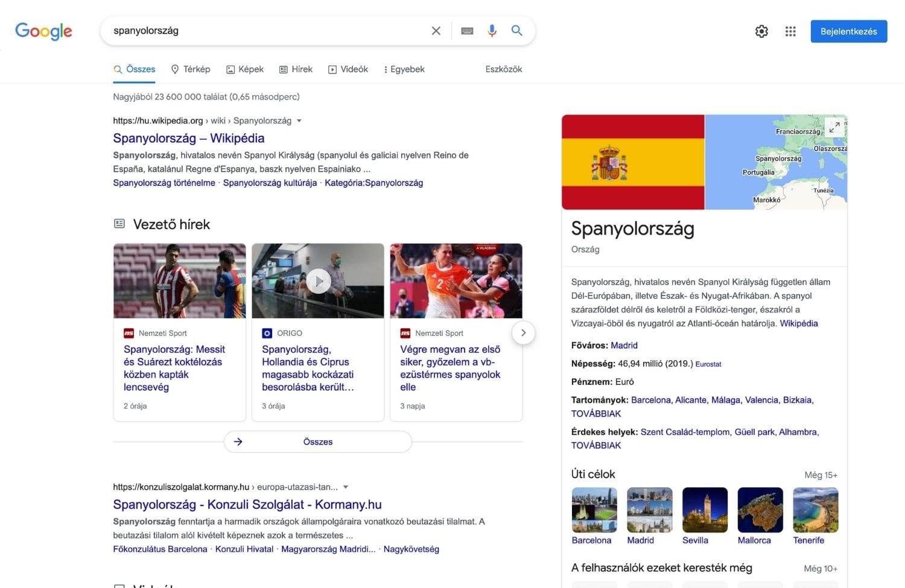Open the Sevilla destination thumbnail
The width and height of the screenshot is (905, 588).
pyautogui.click(x=705, y=510)
